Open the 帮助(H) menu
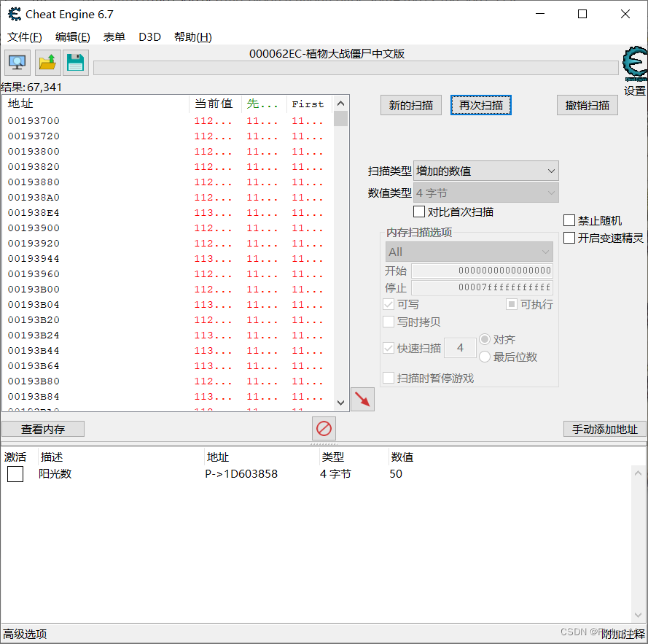648x644 pixels. point(193,36)
